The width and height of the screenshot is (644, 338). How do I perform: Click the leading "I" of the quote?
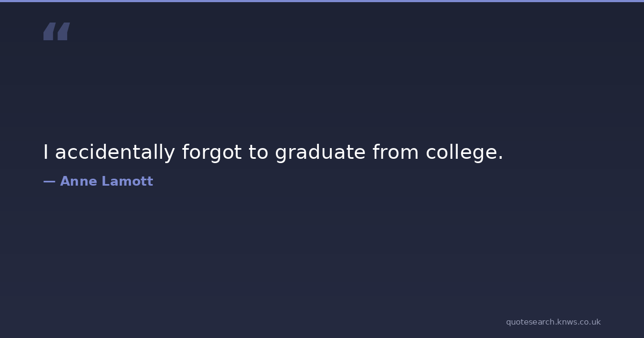coord(46,152)
